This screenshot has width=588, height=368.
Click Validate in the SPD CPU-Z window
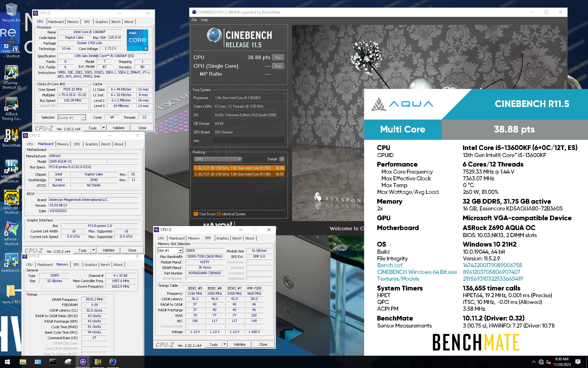pyautogui.click(x=239, y=344)
